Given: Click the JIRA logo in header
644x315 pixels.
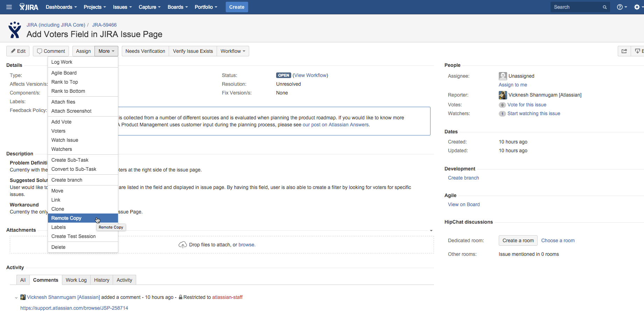Looking at the screenshot, I should click(29, 7).
